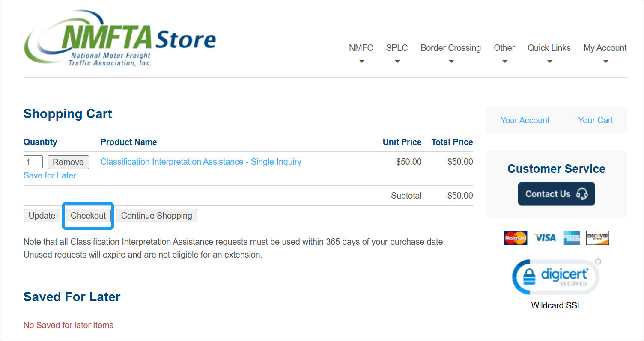Click the American Express card icon
644x341 pixels.
coord(571,238)
